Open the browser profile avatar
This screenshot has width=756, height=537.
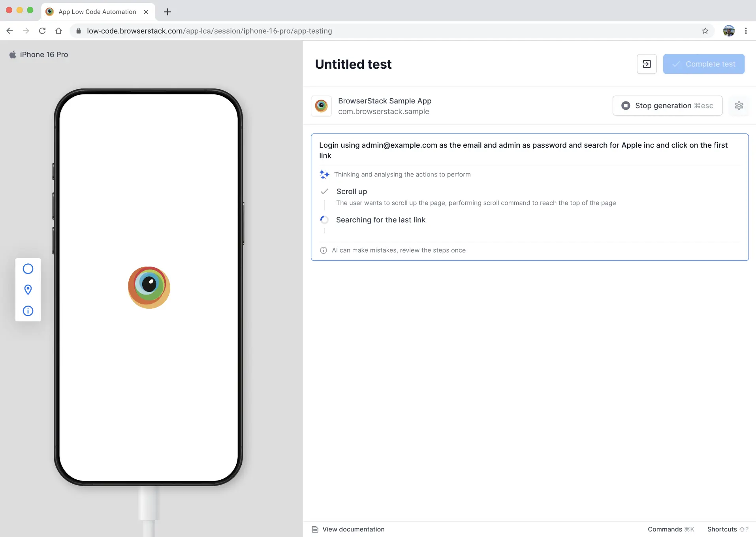[729, 31]
